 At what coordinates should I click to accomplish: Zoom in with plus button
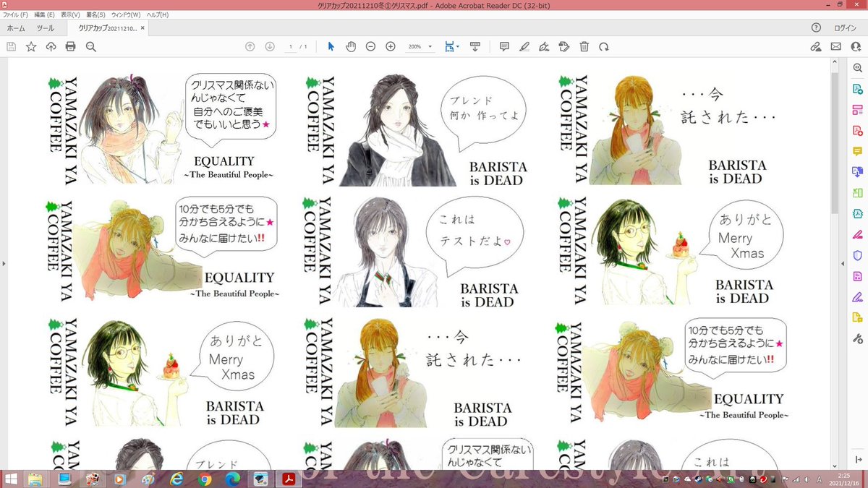[391, 46]
